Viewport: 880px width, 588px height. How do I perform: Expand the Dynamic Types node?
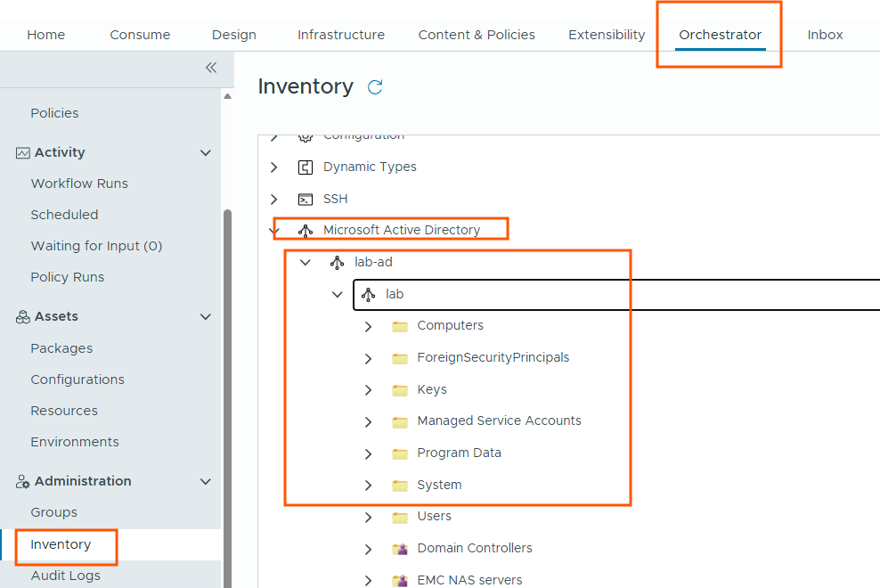click(274, 167)
